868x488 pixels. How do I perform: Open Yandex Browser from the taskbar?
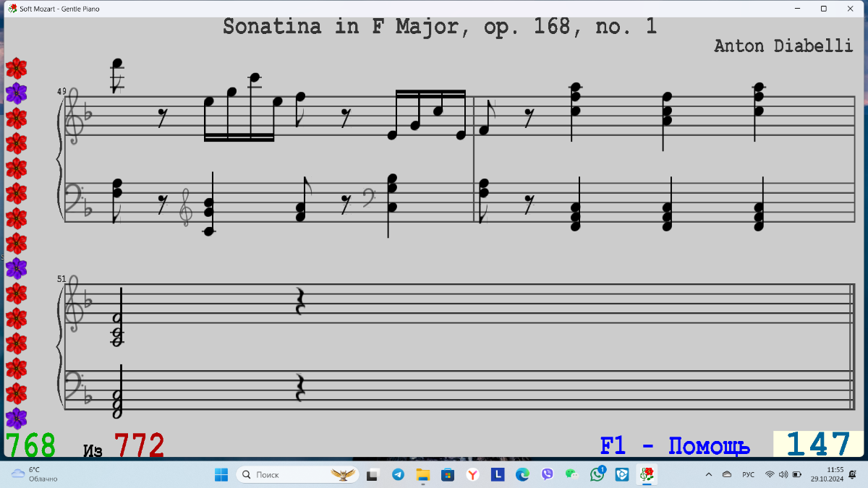tap(472, 474)
